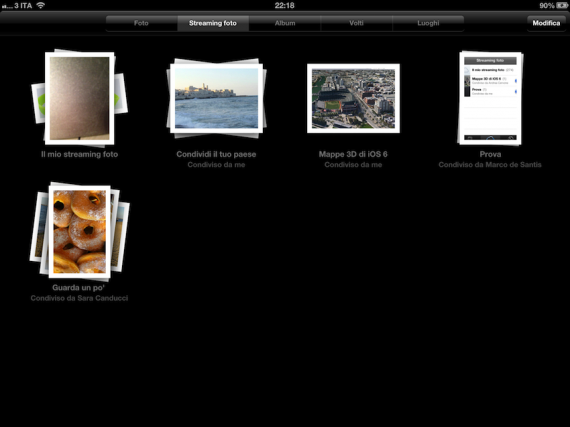Open Il mio streaming foto stack

coord(80,97)
